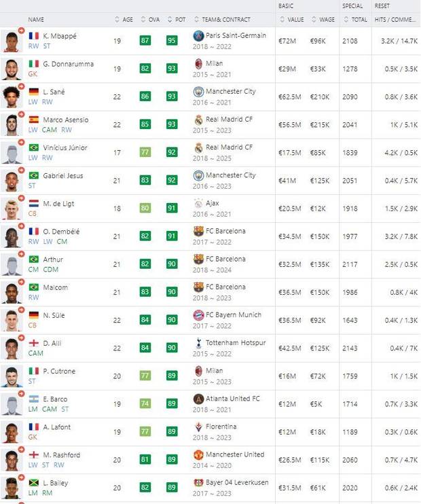Select the SPECIAL column group tab

[352, 6]
